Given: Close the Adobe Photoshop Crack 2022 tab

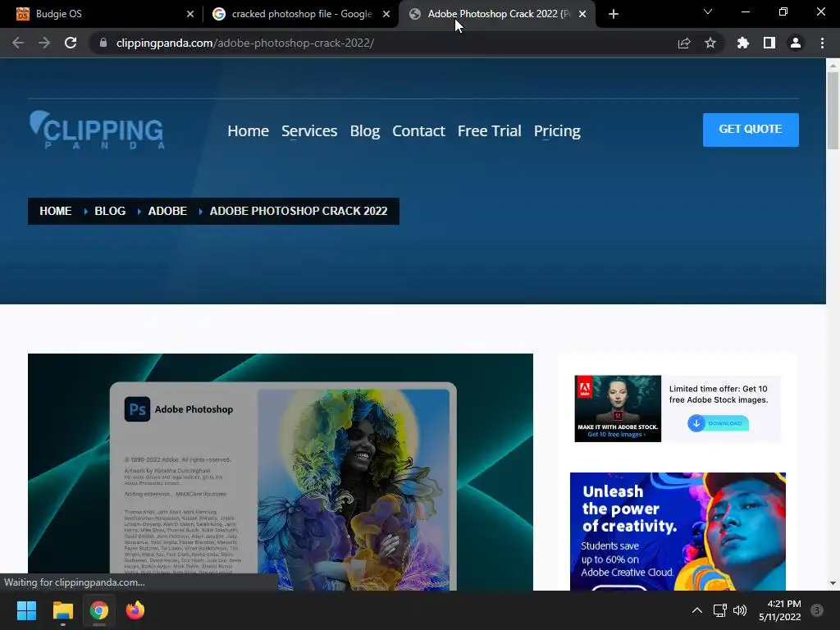Looking at the screenshot, I should [x=582, y=14].
